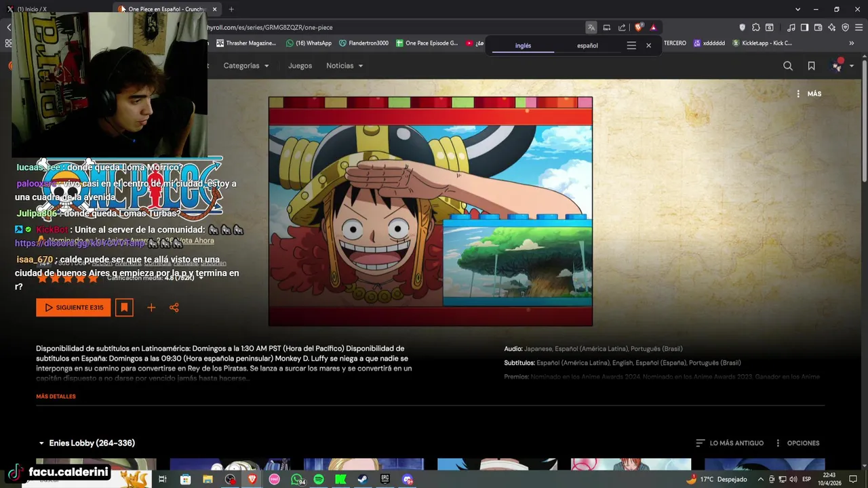Open Spotify from taskbar
This screenshot has width=868, height=488.
coord(319,479)
